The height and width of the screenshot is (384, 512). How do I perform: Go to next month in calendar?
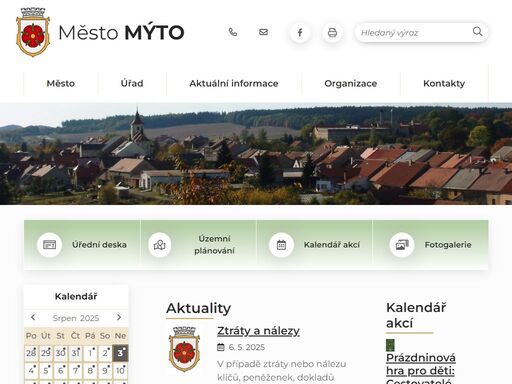(119, 317)
